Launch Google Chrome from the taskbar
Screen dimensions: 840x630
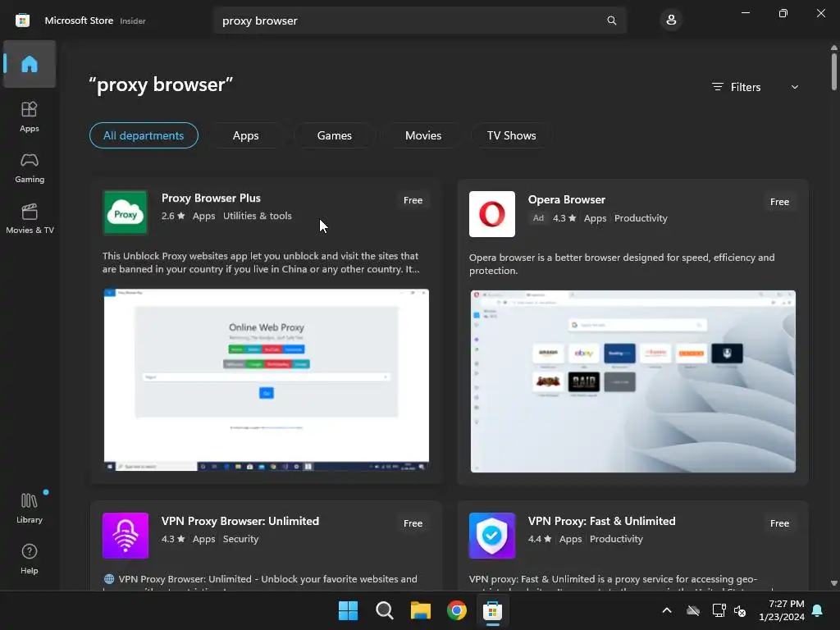click(456, 610)
